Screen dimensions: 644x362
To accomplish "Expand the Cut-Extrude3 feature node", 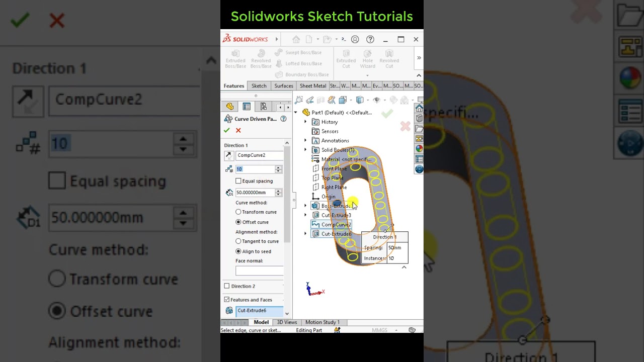I will [305, 215].
